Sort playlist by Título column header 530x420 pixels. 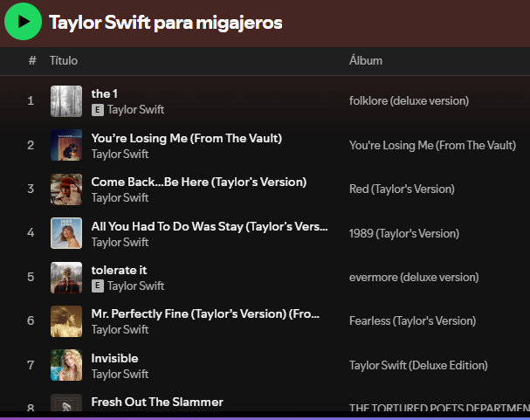[64, 60]
